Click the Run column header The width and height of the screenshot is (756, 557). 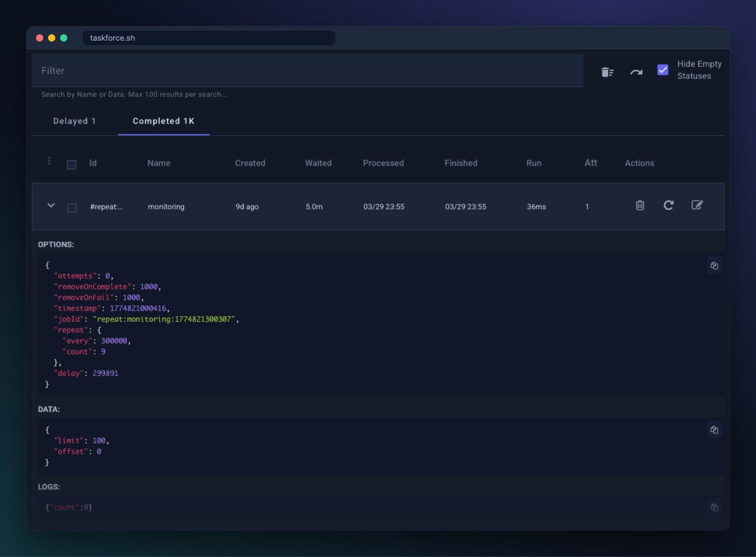(534, 163)
